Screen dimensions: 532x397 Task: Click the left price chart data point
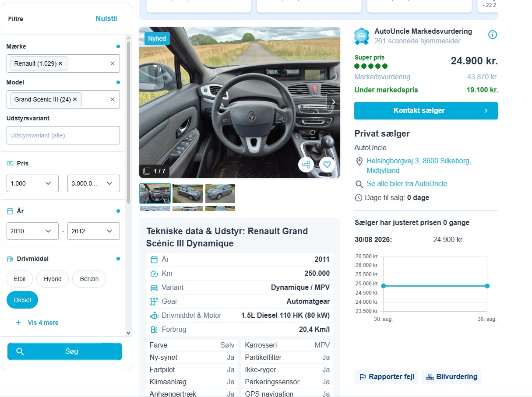pos(384,286)
